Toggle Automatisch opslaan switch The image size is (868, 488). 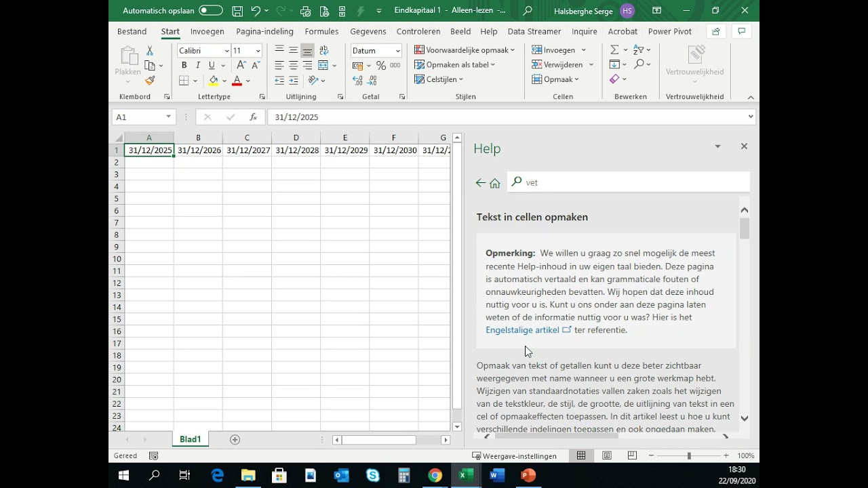(211, 11)
